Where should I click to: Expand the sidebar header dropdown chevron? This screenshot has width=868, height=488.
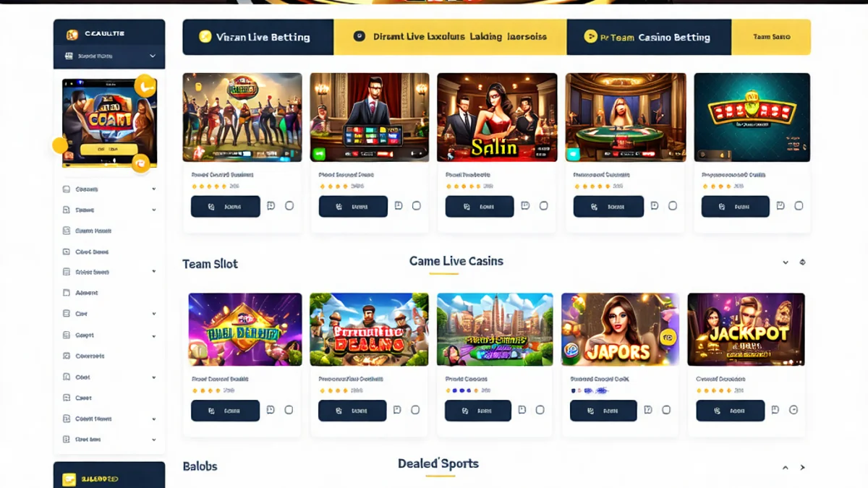[x=153, y=56]
